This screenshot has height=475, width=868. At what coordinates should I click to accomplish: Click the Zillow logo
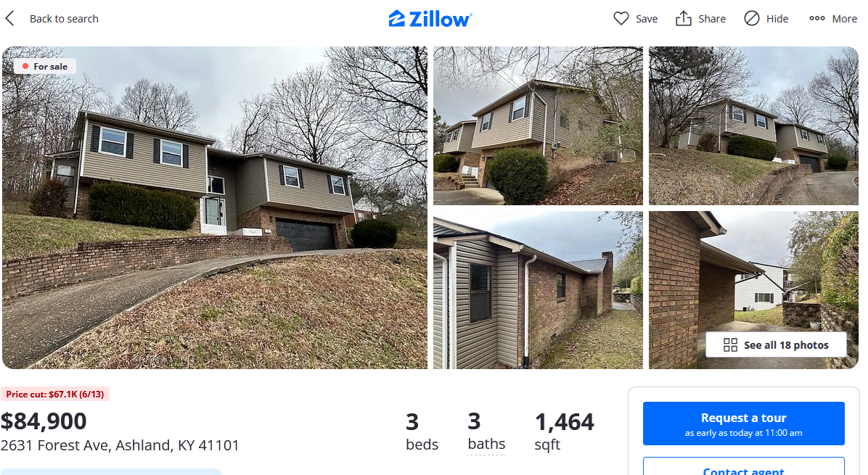[x=430, y=19]
